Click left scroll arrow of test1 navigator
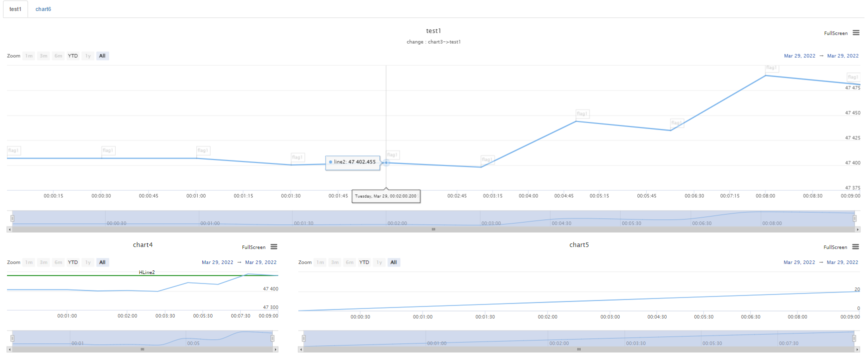 tap(9, 229)
